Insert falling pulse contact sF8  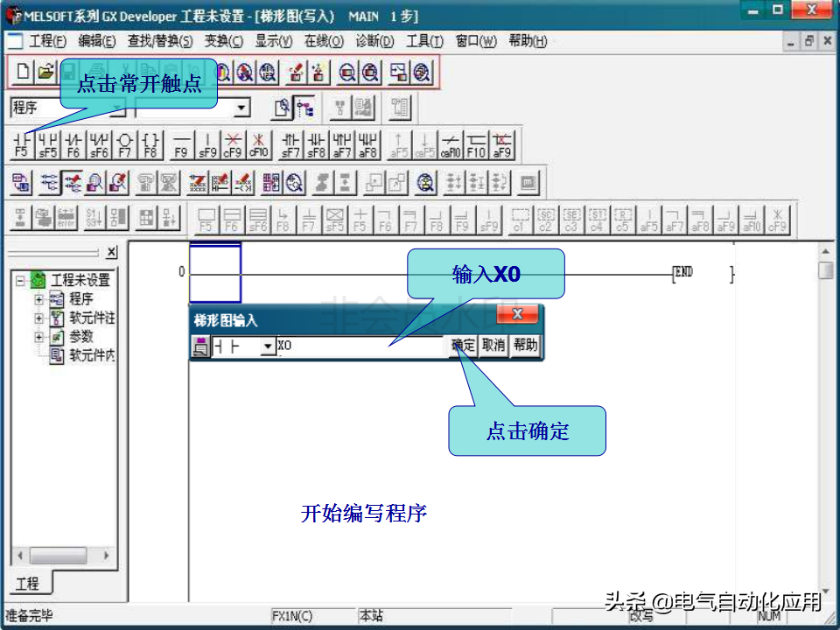click(317, 145)
